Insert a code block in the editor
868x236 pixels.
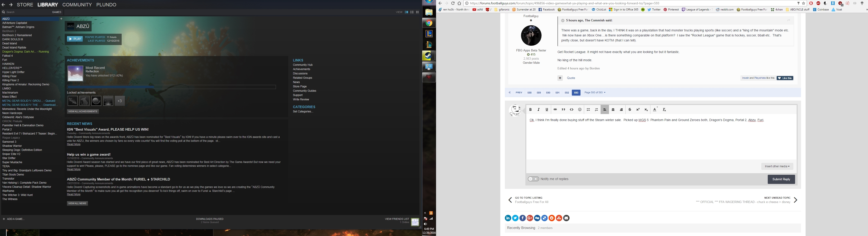(x=571, y=110)
